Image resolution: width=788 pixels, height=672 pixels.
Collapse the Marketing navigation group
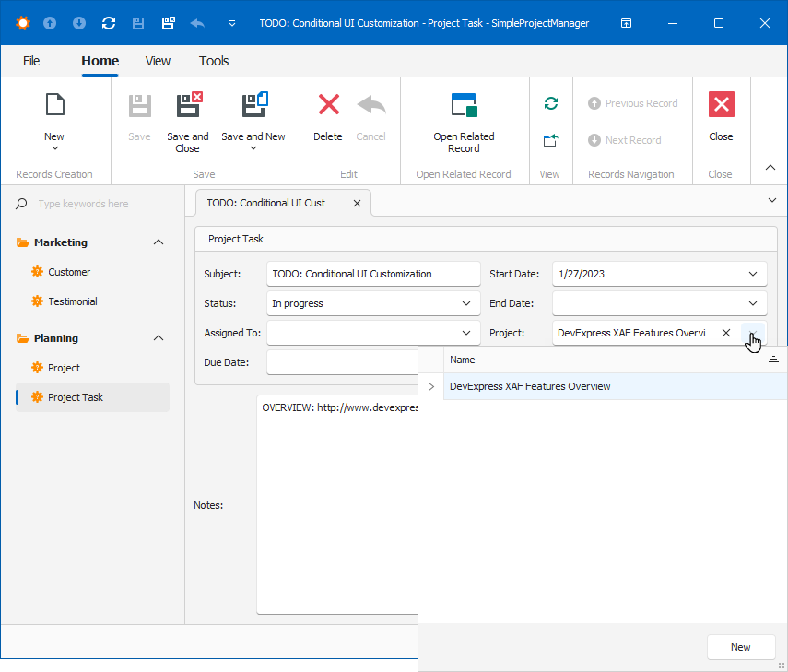point(159,242)
